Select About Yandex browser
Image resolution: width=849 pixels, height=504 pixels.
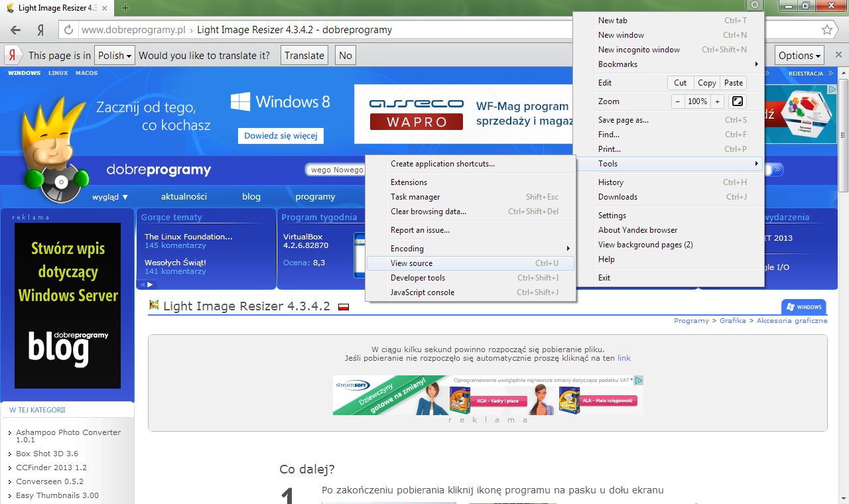click(669, 230)
